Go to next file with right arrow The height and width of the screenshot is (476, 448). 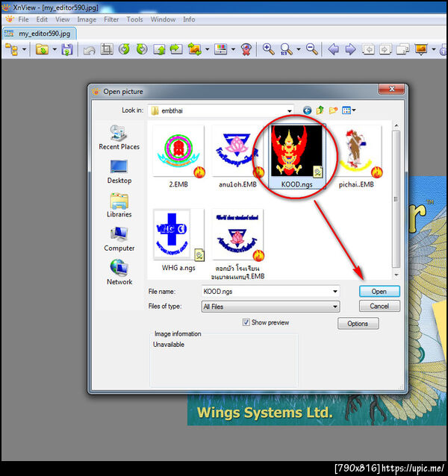350,49
